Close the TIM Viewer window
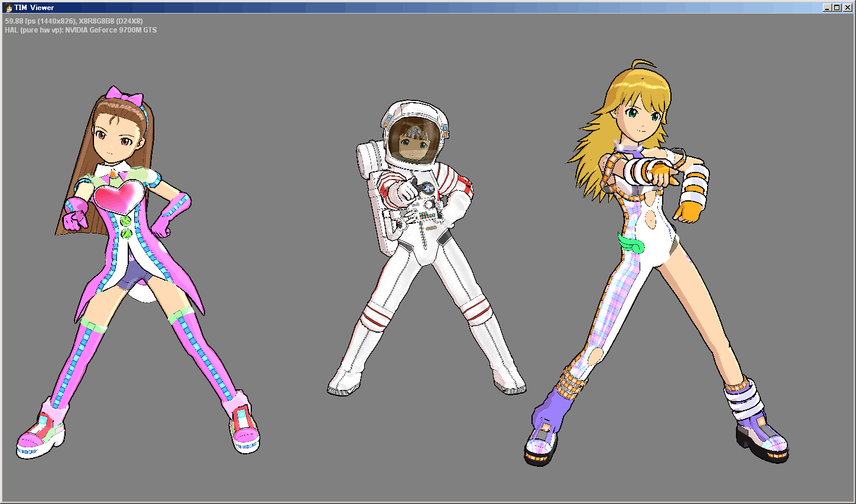 point(847,8)
